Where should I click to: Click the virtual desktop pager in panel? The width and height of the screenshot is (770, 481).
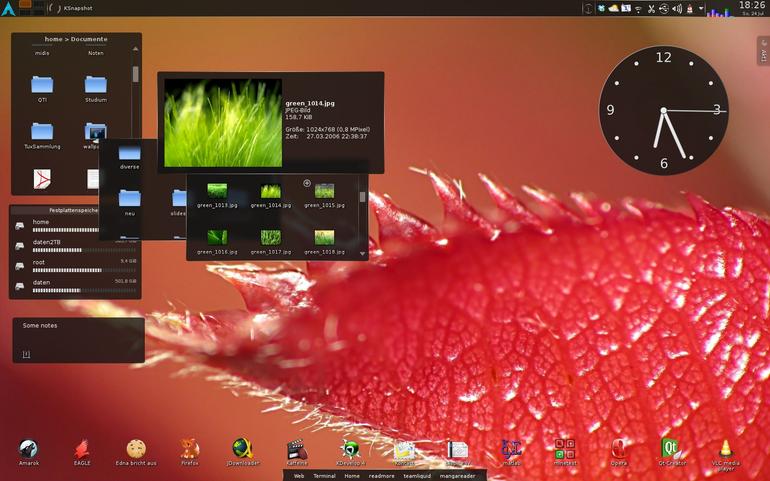click(x=31, y=8)
